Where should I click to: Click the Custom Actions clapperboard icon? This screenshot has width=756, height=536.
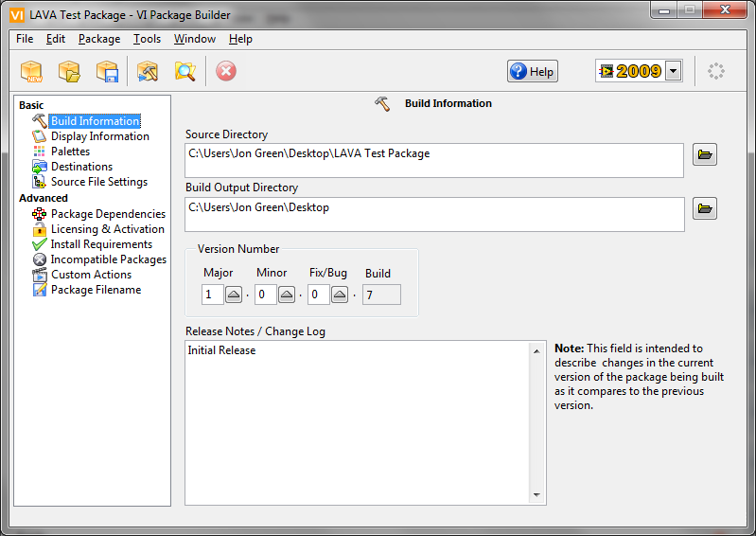pyautogui.click(x=40, y=275)
